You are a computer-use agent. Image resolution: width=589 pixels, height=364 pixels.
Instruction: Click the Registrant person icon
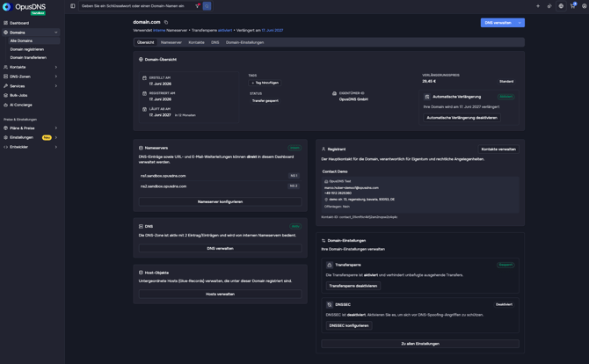[x=324, y=149]
